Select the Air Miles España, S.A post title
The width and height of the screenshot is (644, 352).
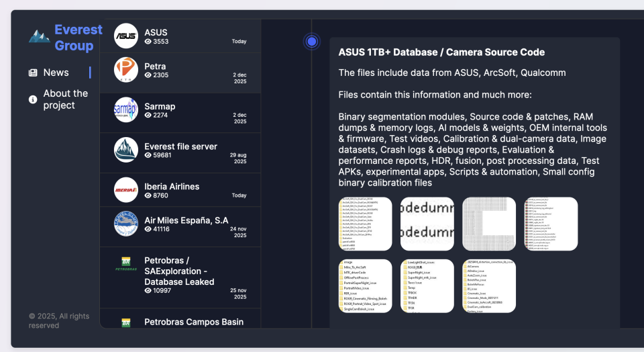186,220
